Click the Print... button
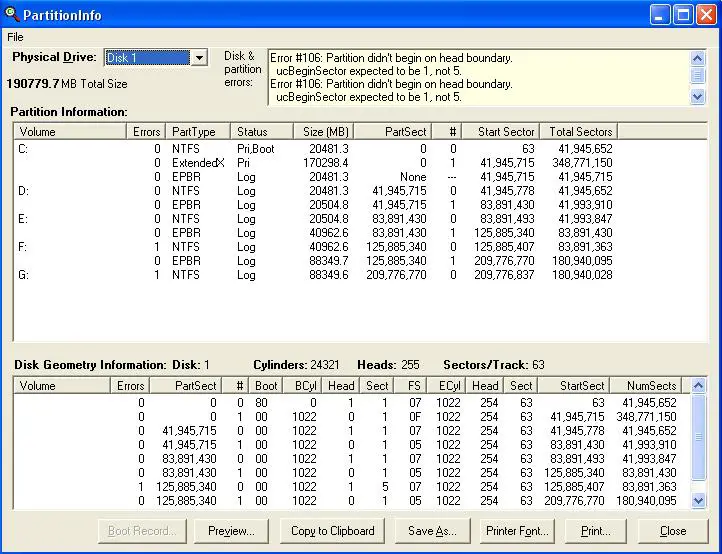This screenshot has width=722, height=554. pyautogui.click(x=596, y=531)
